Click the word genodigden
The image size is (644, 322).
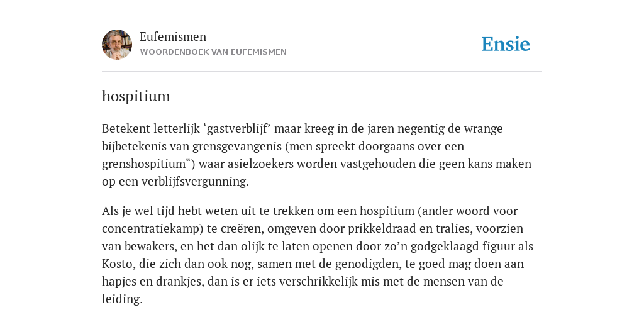pos(367,264)
